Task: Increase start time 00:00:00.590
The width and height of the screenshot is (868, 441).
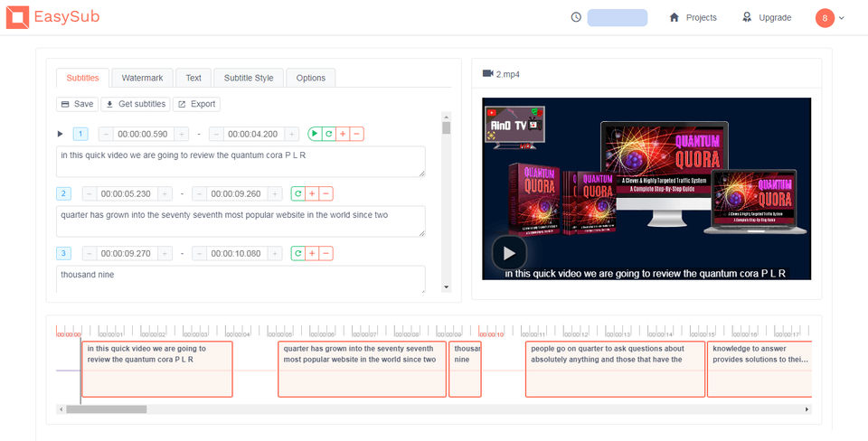Action: point(181,134)
